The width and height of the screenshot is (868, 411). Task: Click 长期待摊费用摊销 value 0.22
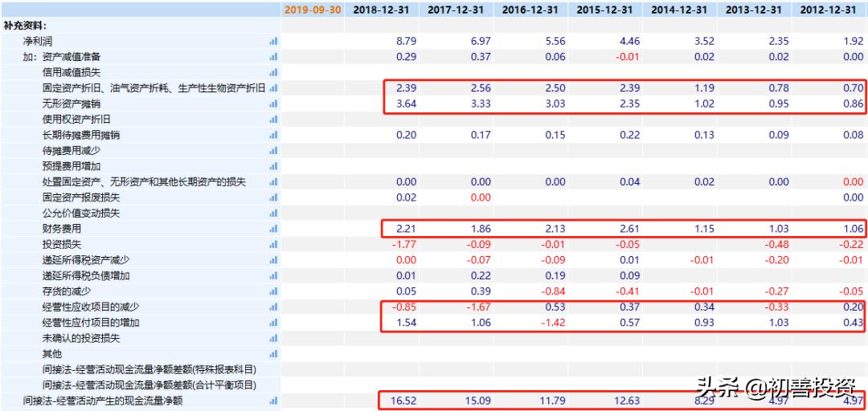pos(630,134)
